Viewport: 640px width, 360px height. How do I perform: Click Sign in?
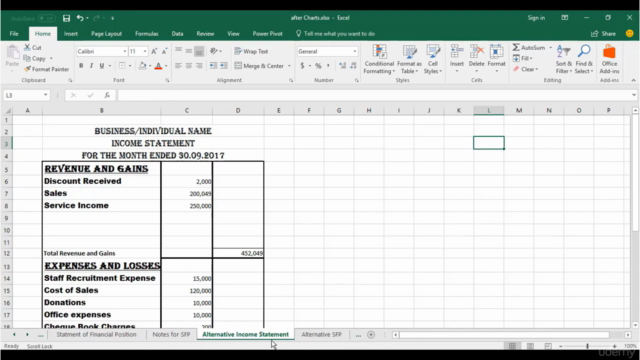click(x=536, y=18)
